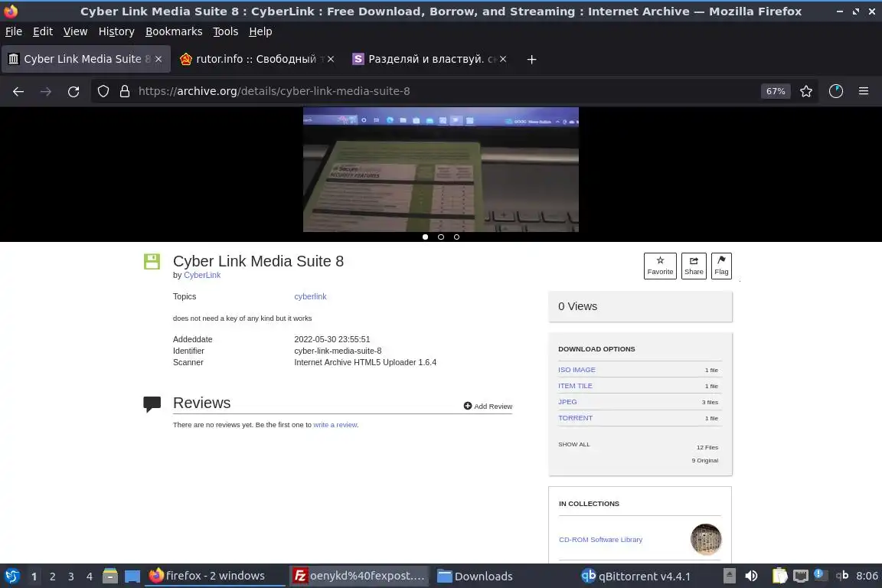This screenshot has width=882, height=588.
Task: Click the Reviews speech bubble icon
Action: 152,404
